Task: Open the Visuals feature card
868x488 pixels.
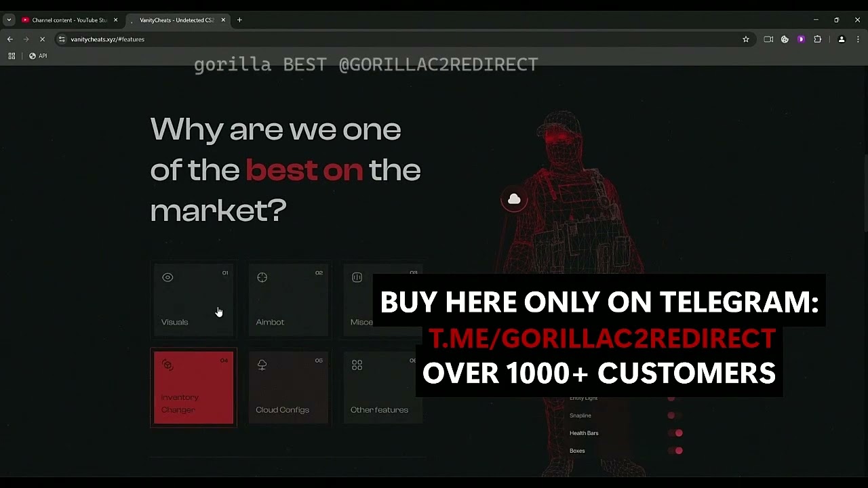Action: tap(193, 300)
